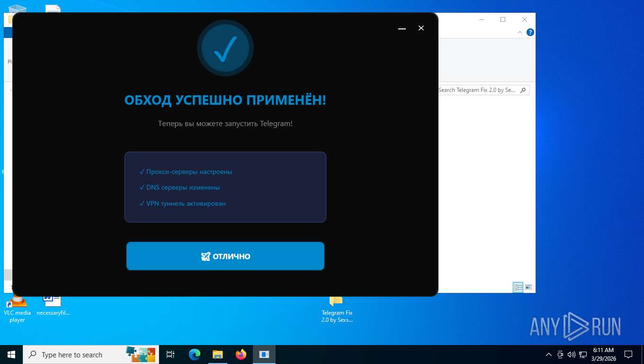This screenshot has height=364, width=644.
Task: Minimize the Telegram Fix dialog
Action: (402, 28)
